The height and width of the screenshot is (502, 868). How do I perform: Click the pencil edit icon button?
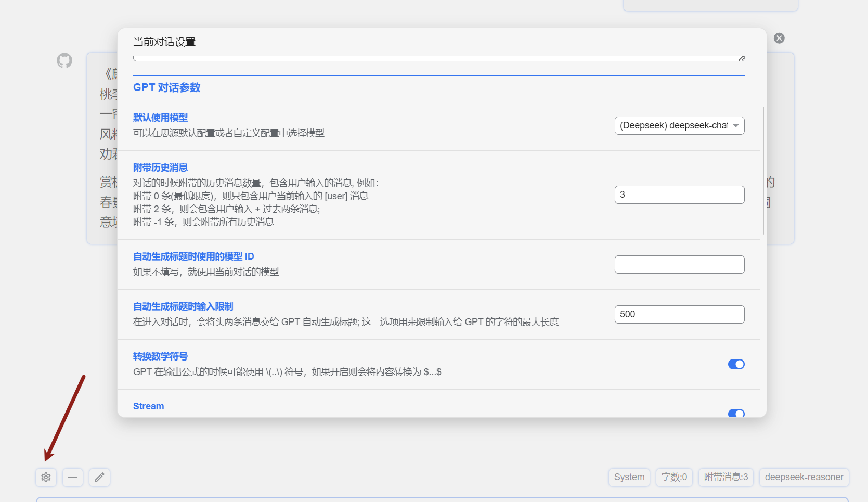point(99,477)
